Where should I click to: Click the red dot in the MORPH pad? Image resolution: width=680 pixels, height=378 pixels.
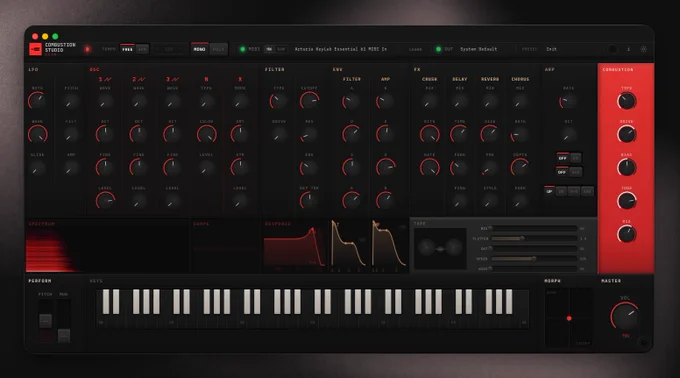tap(569, 318)
